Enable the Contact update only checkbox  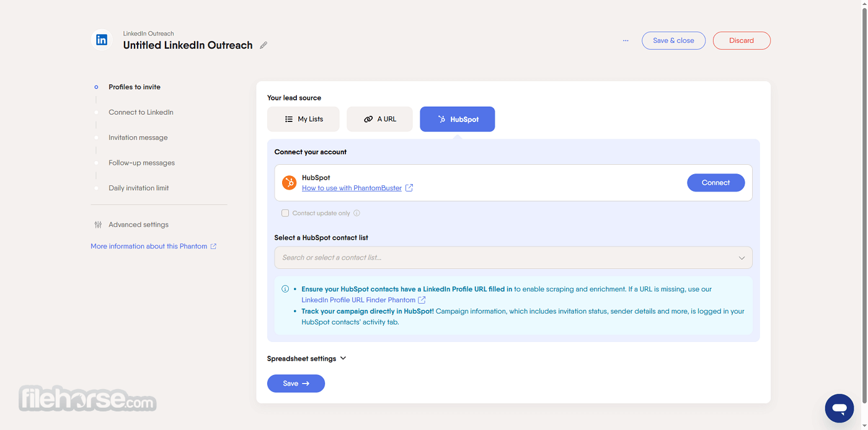(x=285, y=213)
